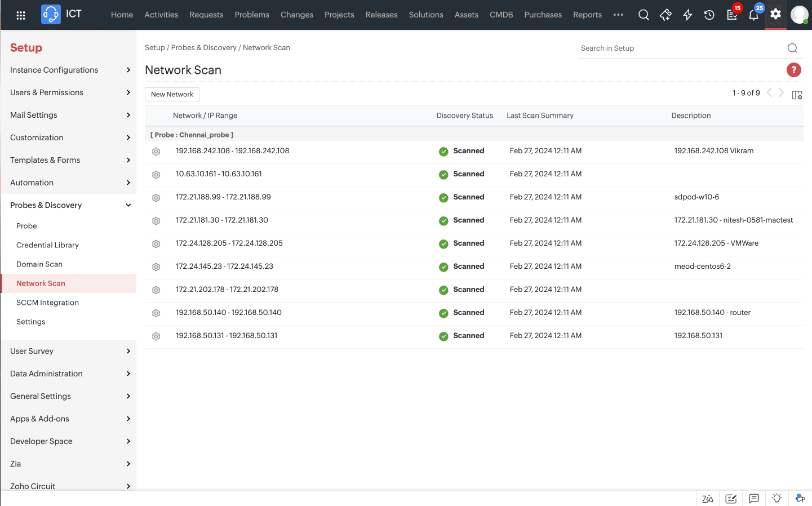Click gear icon for 10.63.10.161 row
Image resolution: width=812 pixels, height=506 pixels.
(156, 175)
